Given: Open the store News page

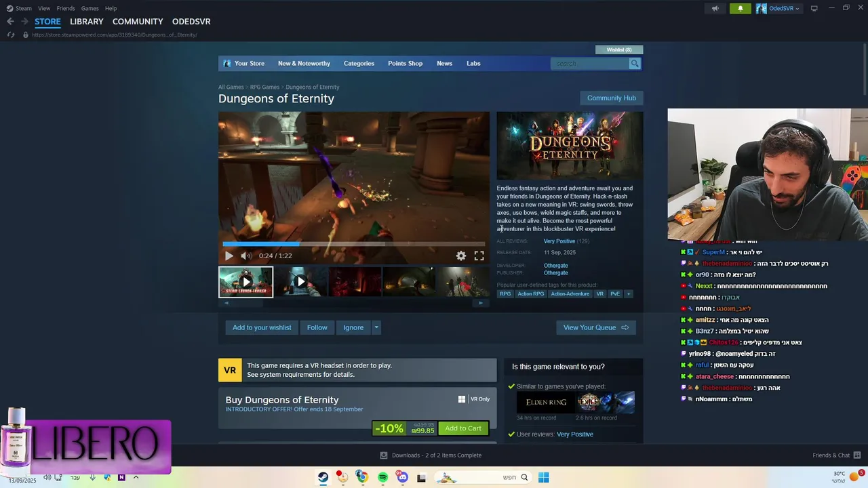Looking at the screenshot, I should [444, 64].
